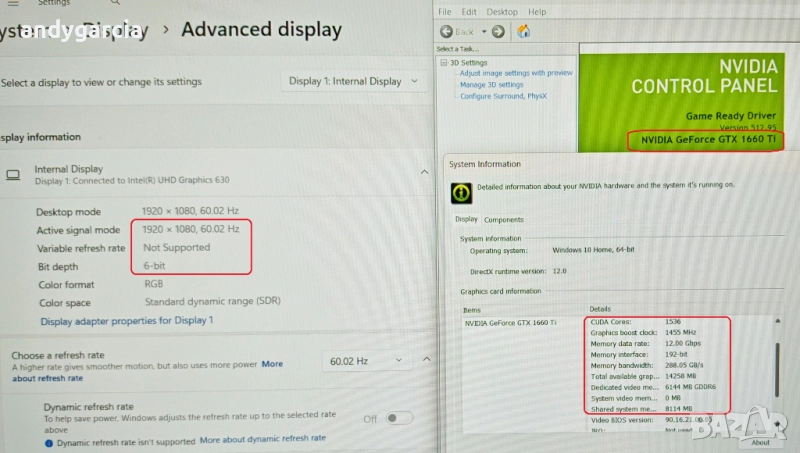Open the Display 1: Internal Display dropdown

tap(354, 81)
